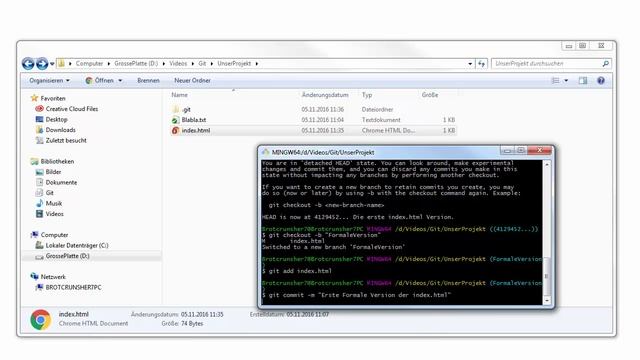Select Bibliotheken in navigation pane
Image resolution: width=640 pixels, height=360 pixels.
[57, 162]
